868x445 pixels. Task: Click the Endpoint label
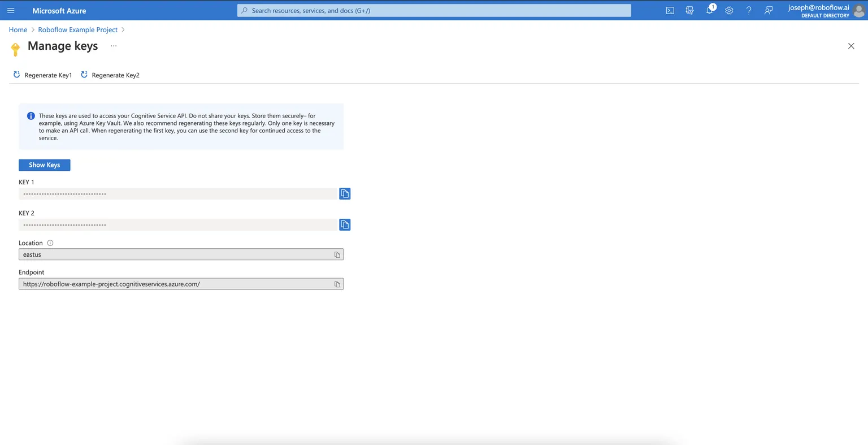point(32,273)
